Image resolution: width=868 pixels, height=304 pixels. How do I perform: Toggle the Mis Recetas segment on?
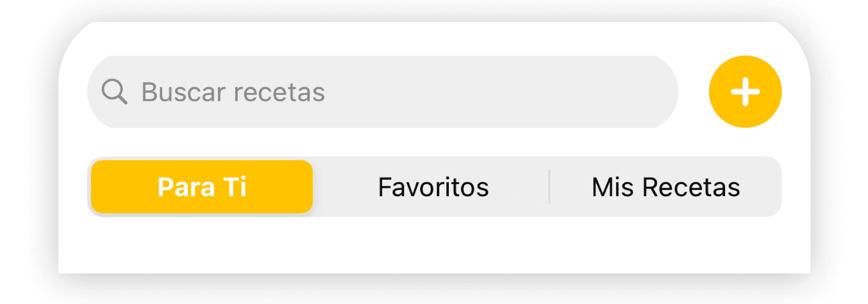(x=665, y=187)
